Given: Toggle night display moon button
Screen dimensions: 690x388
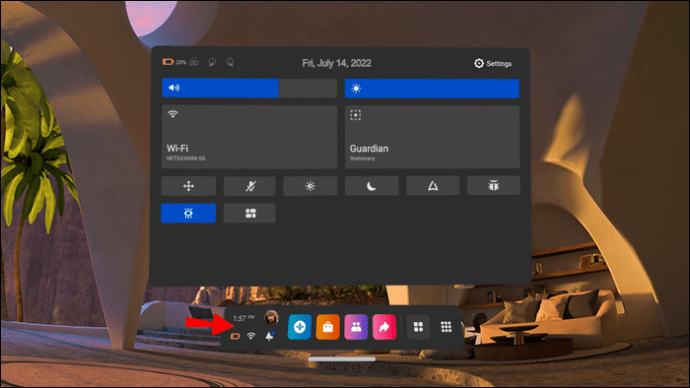Looking at the screenshot, I should (371, 186).
